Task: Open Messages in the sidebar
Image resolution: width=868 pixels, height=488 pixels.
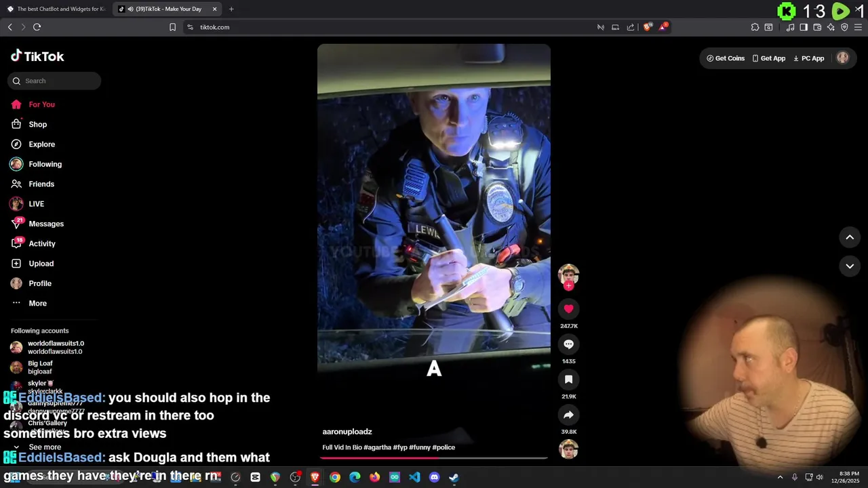Action: coord(45,224)
